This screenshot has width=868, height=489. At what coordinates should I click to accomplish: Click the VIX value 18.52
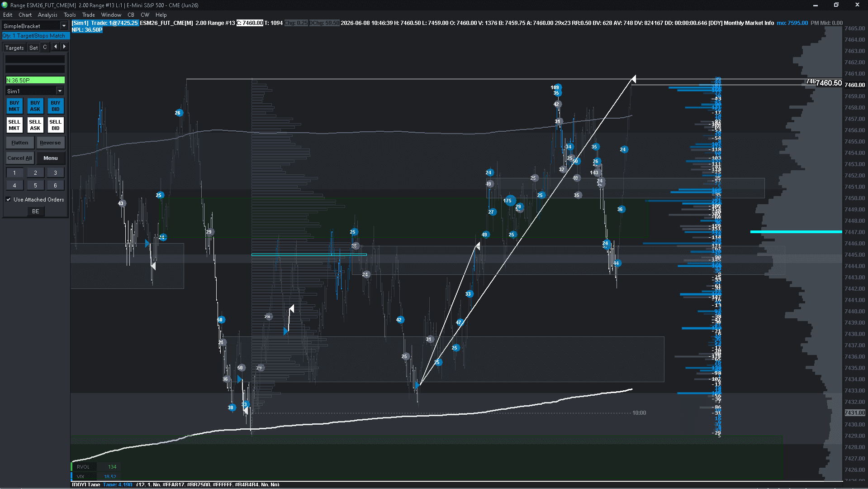[x=110, y=477]
